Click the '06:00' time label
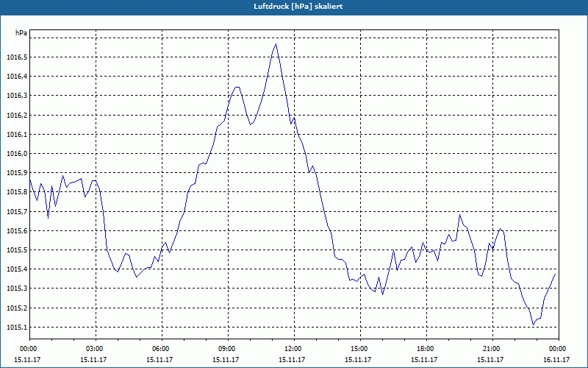The image size is (588, 368). [162, 349]
